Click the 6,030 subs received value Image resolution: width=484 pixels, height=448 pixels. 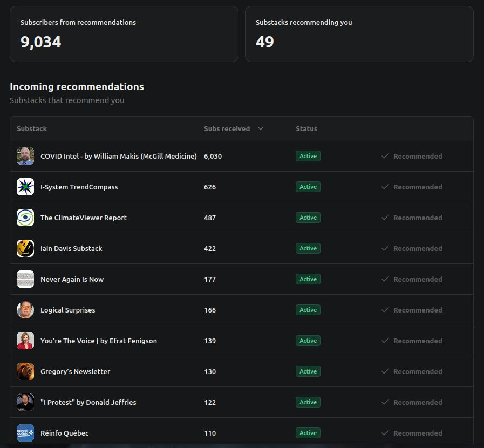[213, 156]
